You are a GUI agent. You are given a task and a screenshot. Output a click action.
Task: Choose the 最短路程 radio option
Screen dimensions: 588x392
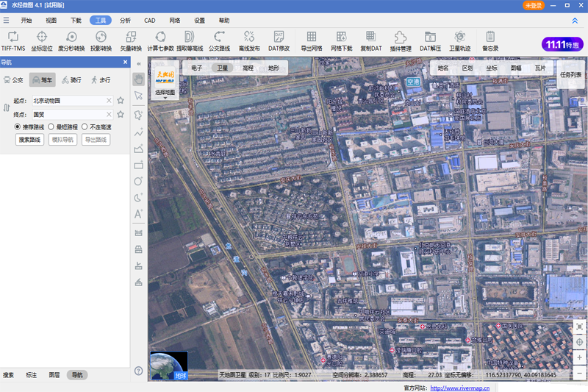tap(51, 127)
